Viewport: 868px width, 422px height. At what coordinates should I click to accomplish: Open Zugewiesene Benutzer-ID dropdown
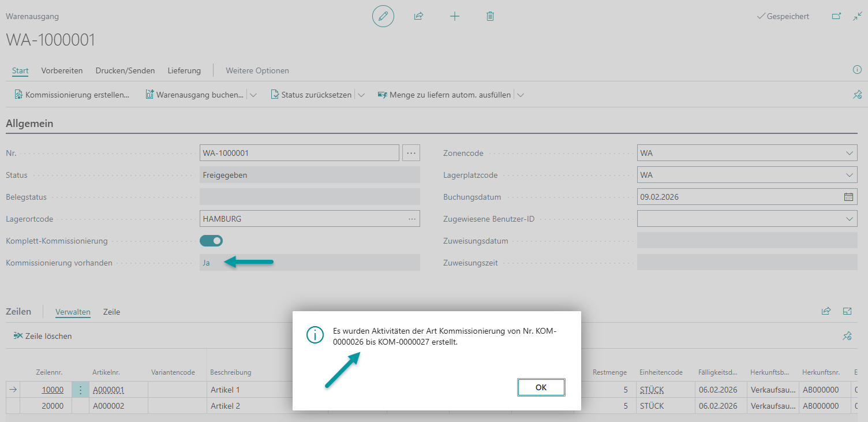pos(849,219)
